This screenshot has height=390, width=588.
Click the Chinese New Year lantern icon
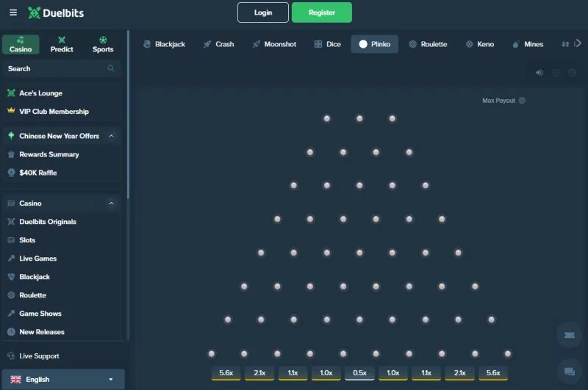point(11,136)
